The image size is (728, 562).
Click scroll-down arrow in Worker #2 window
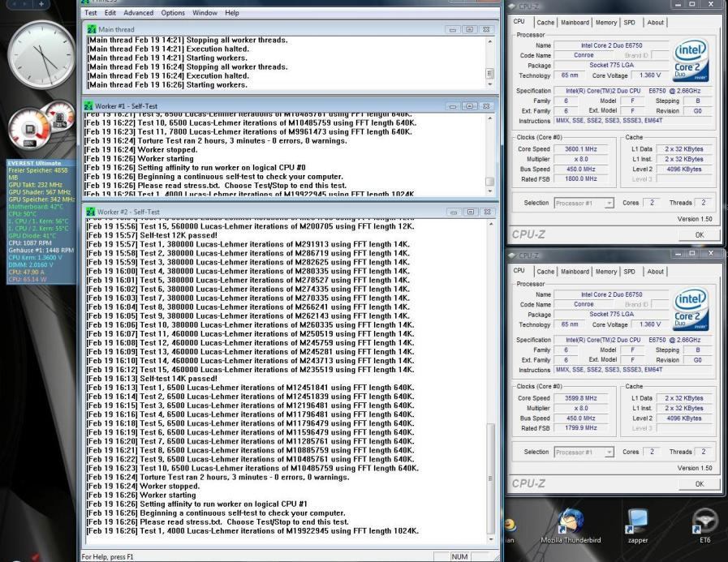pos(491,539)
